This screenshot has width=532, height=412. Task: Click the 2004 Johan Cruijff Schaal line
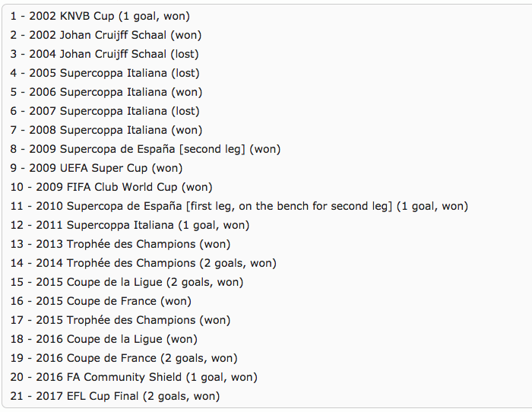(105, 54)
